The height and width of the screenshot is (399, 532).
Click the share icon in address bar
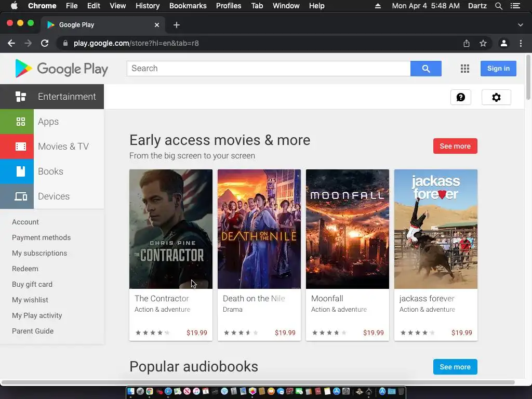pos(467,43)
